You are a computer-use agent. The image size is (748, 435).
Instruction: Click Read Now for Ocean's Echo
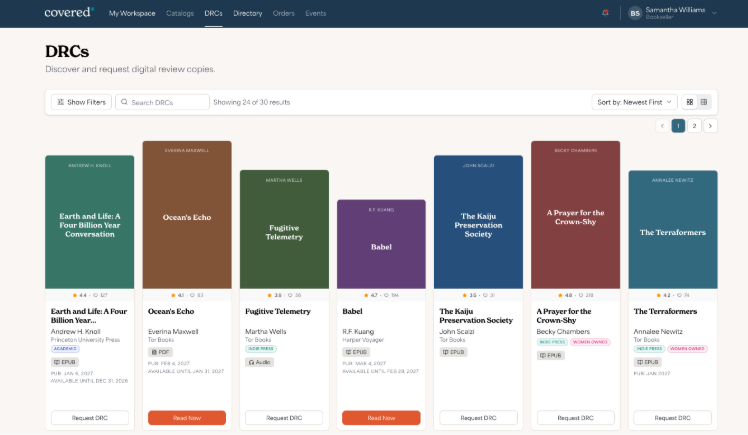pyautogui.click(x=187, y=418)
